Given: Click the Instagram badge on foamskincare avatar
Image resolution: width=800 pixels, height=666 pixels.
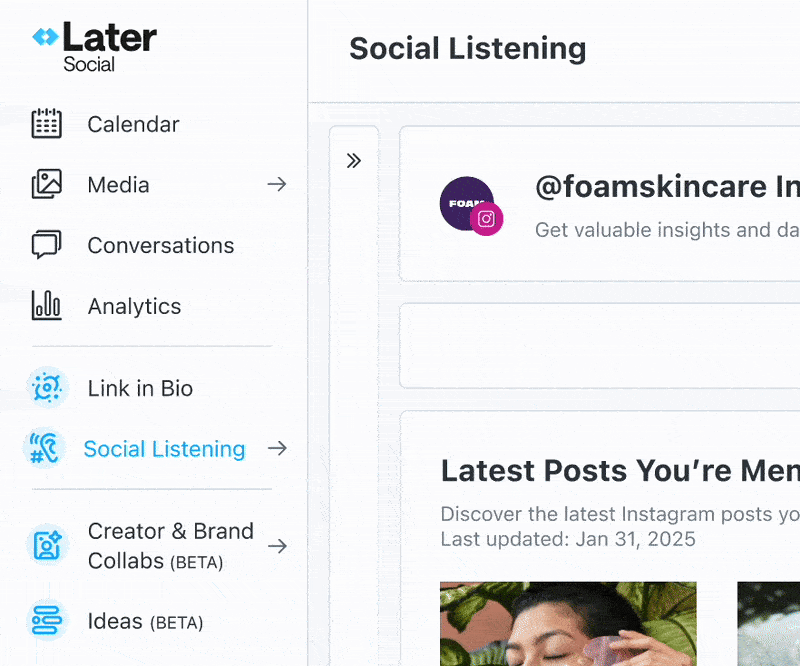Looking at the screenshot, I should click(486, 219).
